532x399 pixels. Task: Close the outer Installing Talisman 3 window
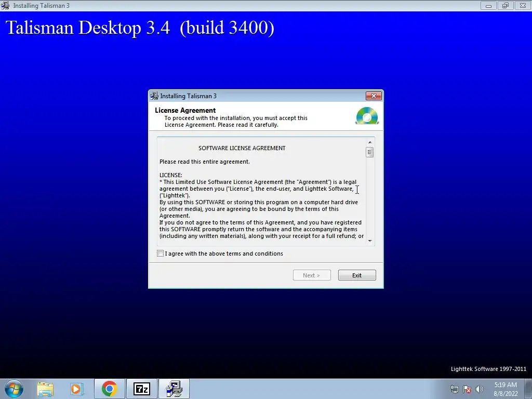click(523, 5)
